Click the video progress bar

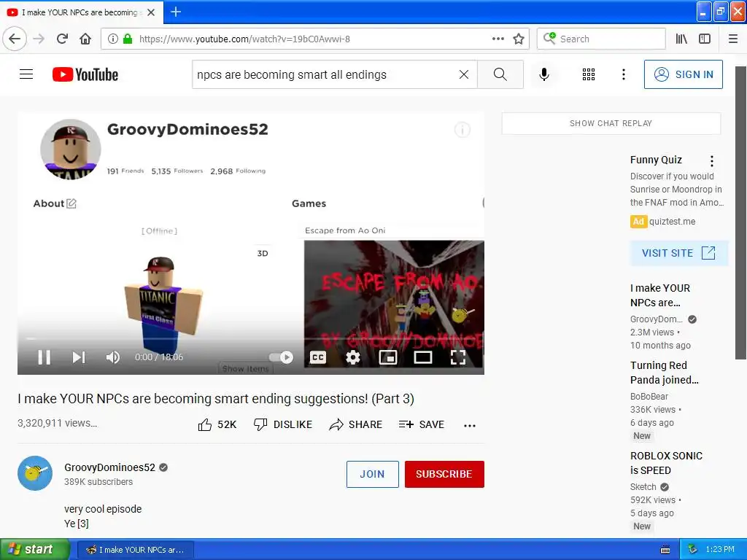(x=251, y=338)
